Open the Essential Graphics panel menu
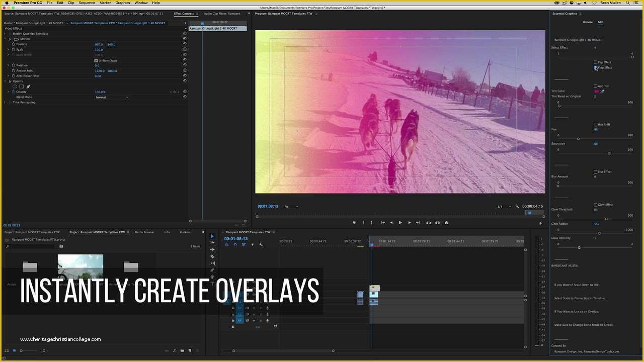644x362 pixels. coord(580,14)
